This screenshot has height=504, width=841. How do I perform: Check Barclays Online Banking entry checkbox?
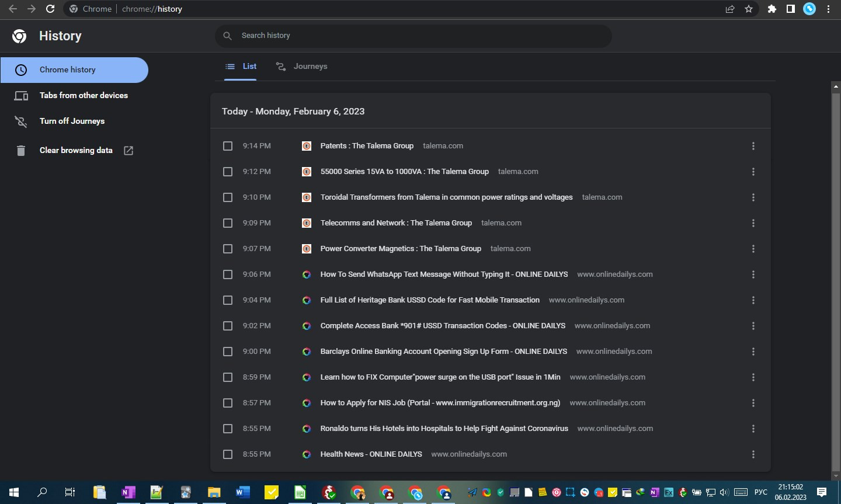click(228, 352)
